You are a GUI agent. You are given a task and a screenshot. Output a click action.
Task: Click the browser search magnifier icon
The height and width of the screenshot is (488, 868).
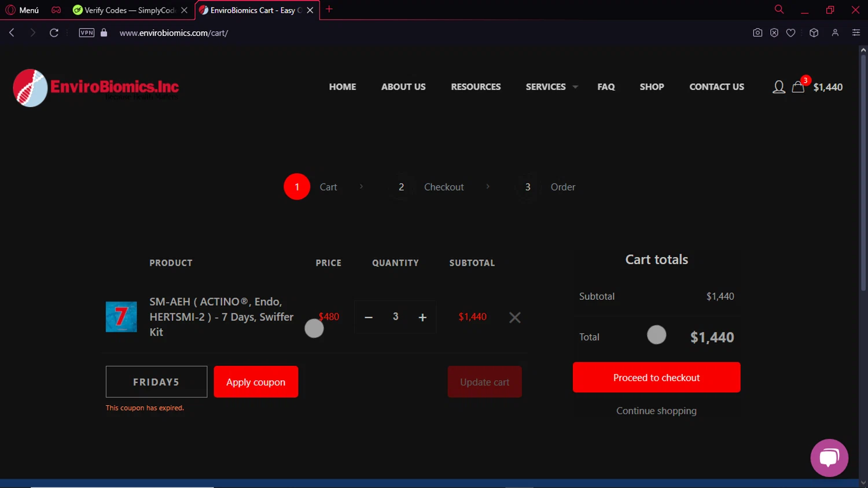tap(779, 9)
